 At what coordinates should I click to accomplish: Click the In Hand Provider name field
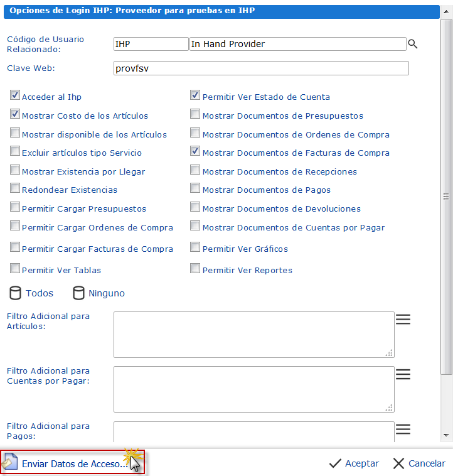point(298,44)
